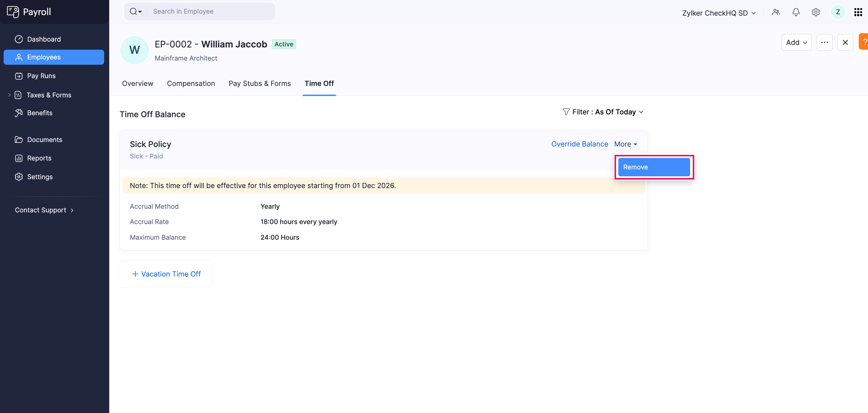
Task: Open the Zylker CheckHQ SD organization switcher
Action: (x=719, y=13)
